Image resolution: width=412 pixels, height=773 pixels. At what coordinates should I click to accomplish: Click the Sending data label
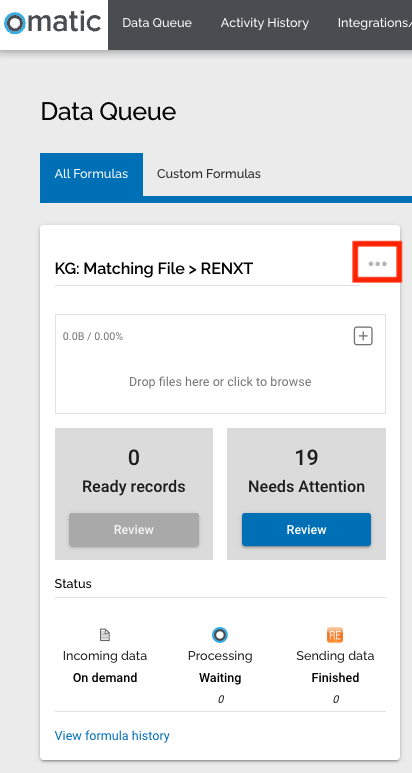coord(335,656)
